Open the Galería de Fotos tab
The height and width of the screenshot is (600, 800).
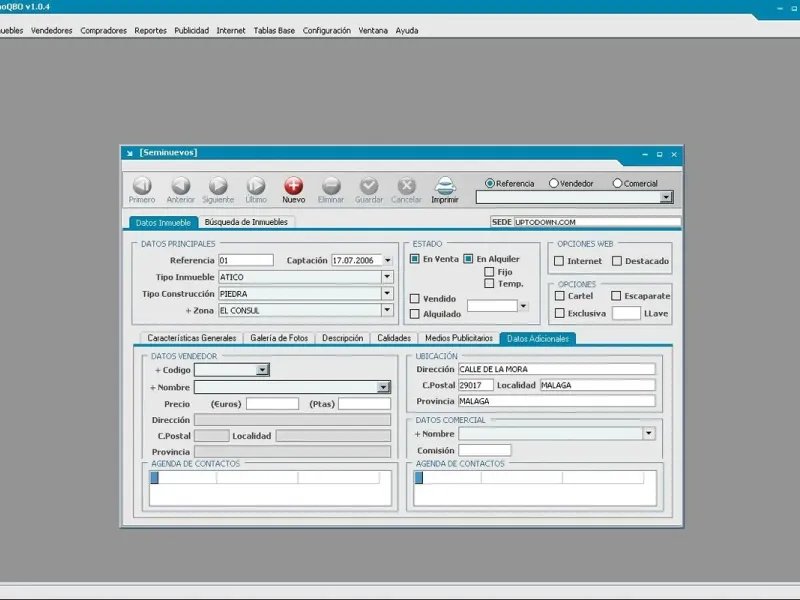pos(279,338)
